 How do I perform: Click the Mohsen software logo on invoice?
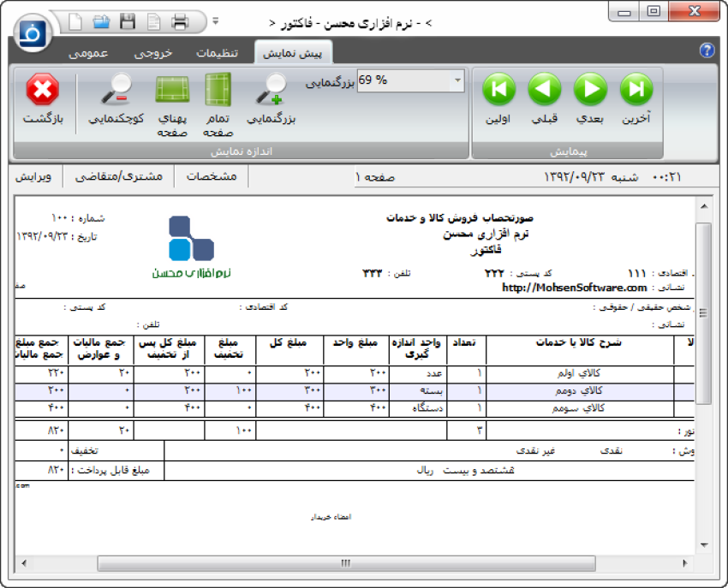pyautogui.click(x=191, y=246)
